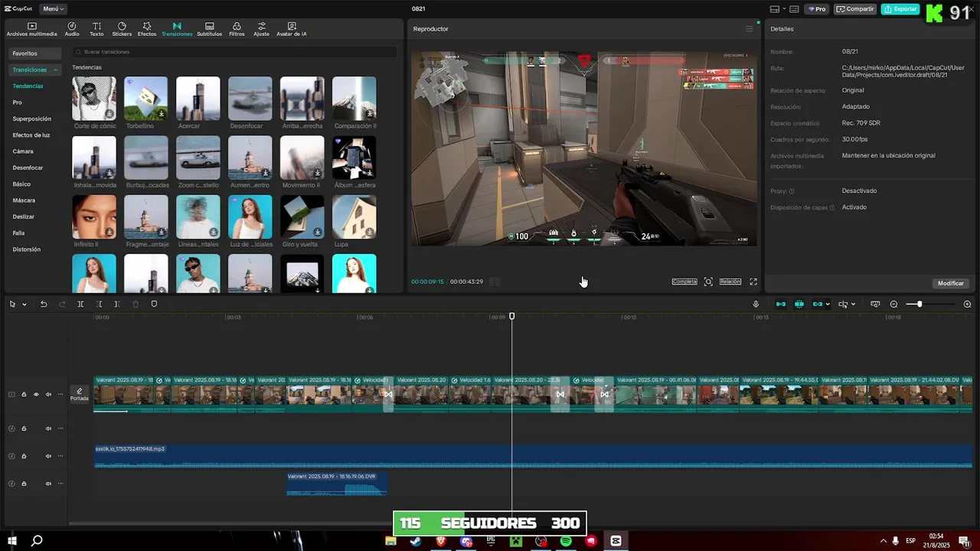
Task: Select the Corte de cómic transition thumbnail
Action: point(94,98)
